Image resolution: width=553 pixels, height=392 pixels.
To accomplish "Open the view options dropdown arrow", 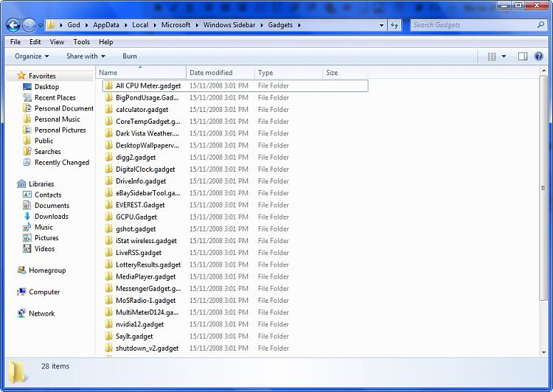I will tap(504, 57).
